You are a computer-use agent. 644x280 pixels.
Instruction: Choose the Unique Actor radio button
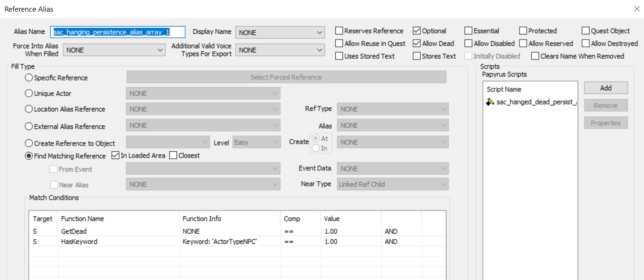(29, 93)
